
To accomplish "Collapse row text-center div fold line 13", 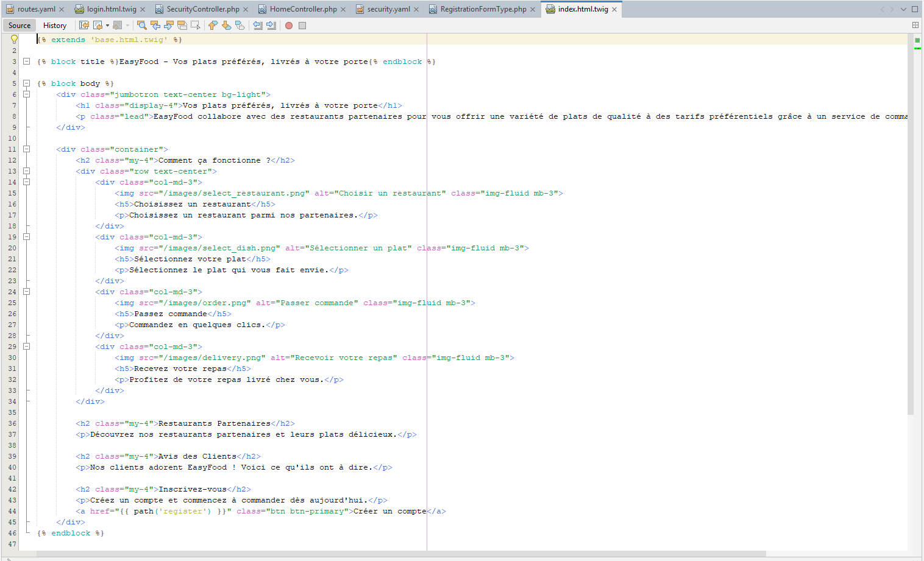I will tap(26, 171).
